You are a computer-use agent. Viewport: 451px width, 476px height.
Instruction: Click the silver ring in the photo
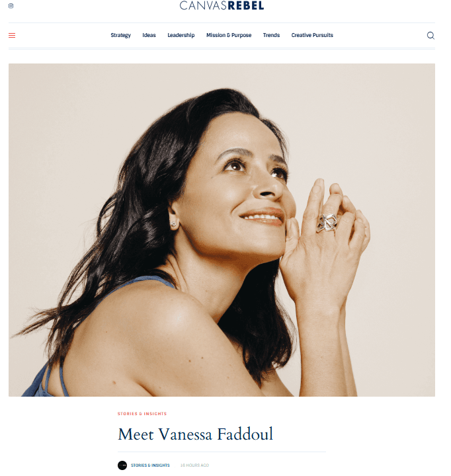(327, 223)
